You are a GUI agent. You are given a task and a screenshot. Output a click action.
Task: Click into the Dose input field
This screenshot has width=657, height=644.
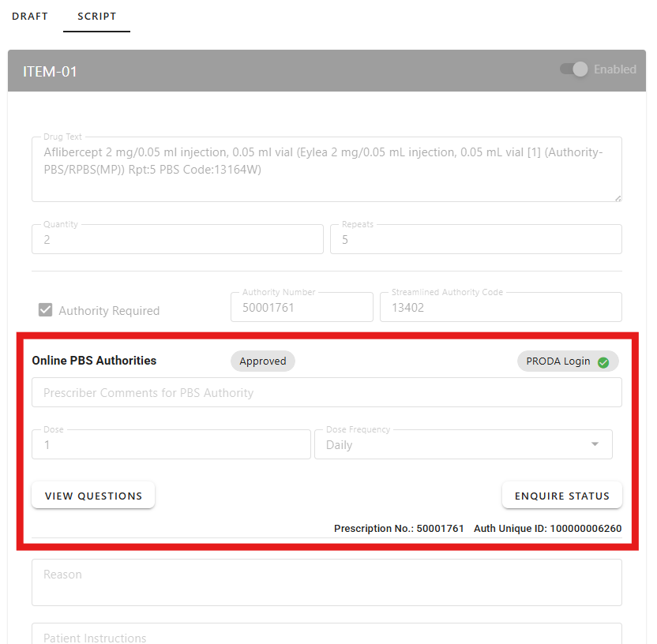click(x=171, y=445)
